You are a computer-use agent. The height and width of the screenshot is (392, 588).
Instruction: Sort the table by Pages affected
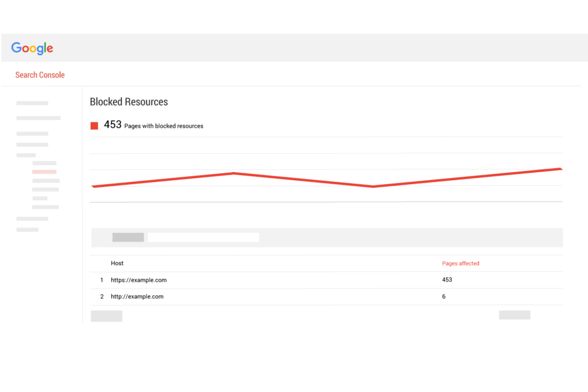[461, 263]
